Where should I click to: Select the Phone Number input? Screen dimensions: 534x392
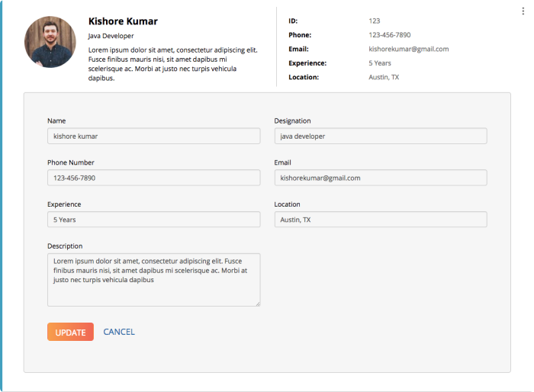pos(153,178)
